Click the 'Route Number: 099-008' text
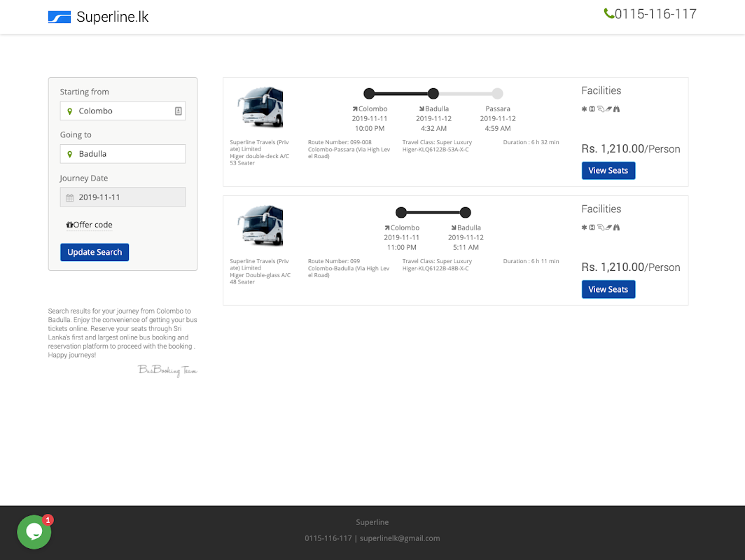Viewport: 745px width, 560px height. coord(340,142)
